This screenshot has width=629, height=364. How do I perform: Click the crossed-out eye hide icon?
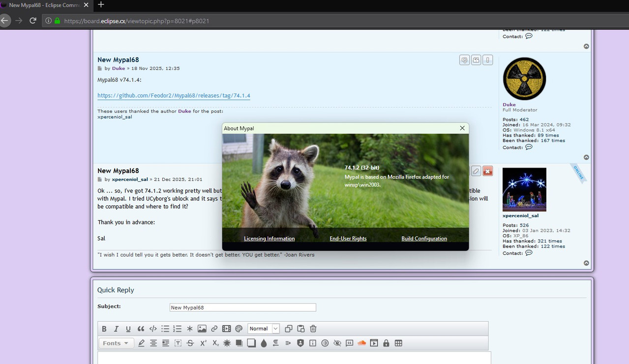[x=337, y=343]
